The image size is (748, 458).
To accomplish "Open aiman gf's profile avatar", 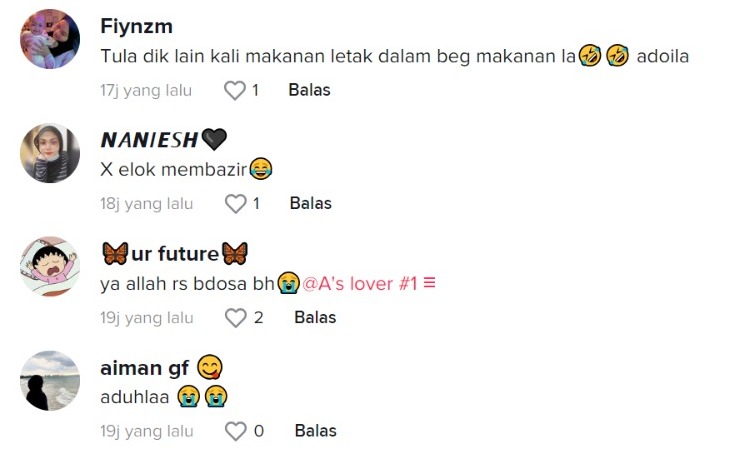I will tap(50, 381).
